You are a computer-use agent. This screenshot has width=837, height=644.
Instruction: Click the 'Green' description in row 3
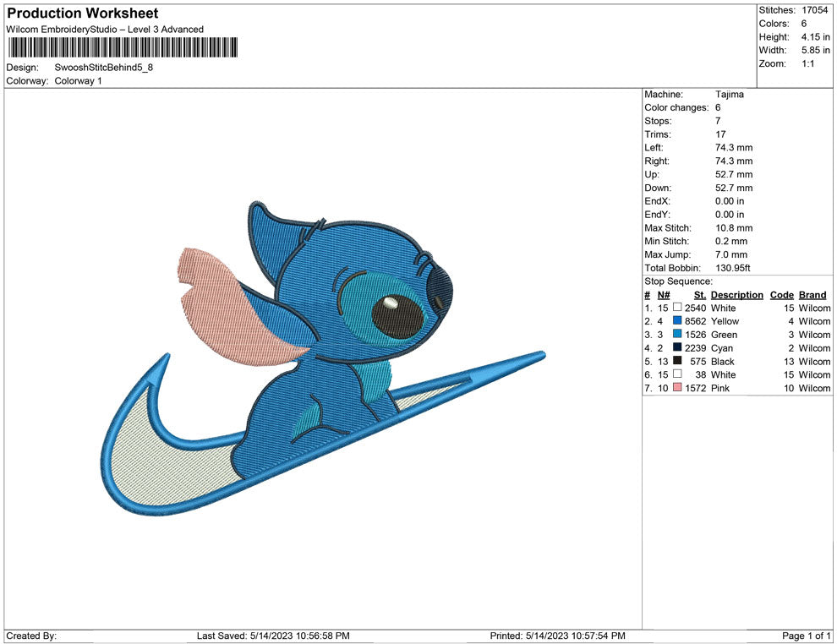(x=724, y=335)
